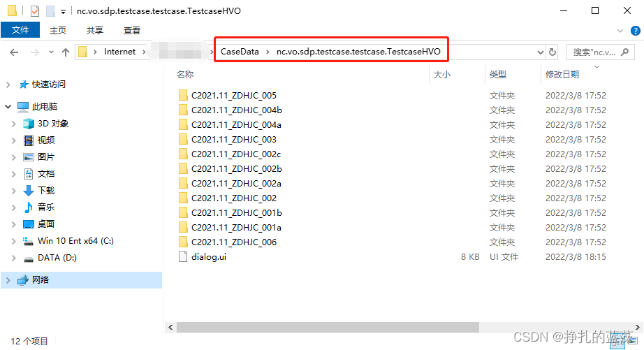
Task: Select 快速访问 star icon in sidebar
Action: [24, 85]
